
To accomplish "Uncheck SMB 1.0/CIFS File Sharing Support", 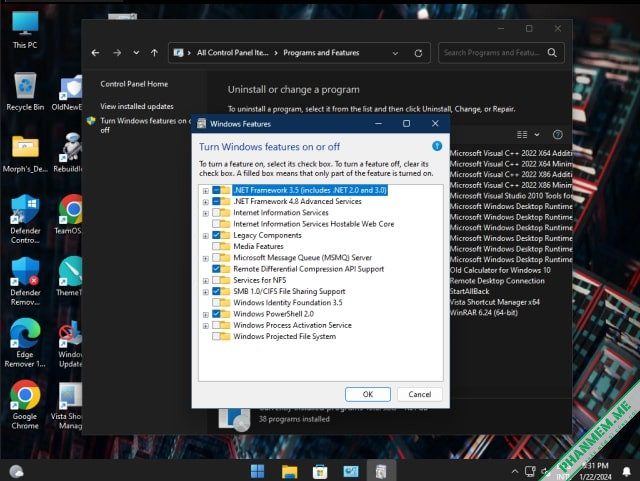I will click(216, 291).
